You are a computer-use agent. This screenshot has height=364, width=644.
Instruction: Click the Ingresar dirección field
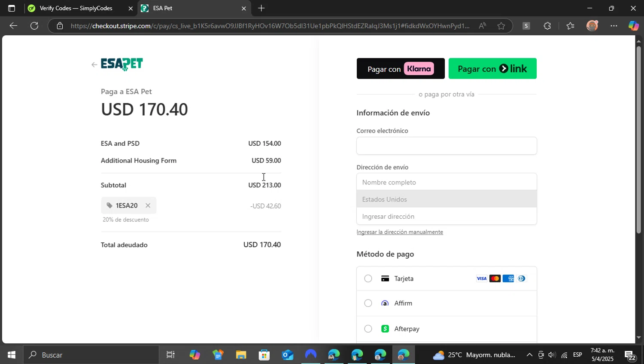(x=447, y=216)
